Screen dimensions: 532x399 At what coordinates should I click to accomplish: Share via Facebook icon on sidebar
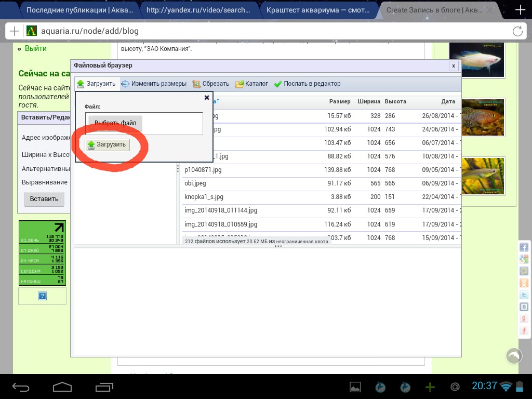524,247
